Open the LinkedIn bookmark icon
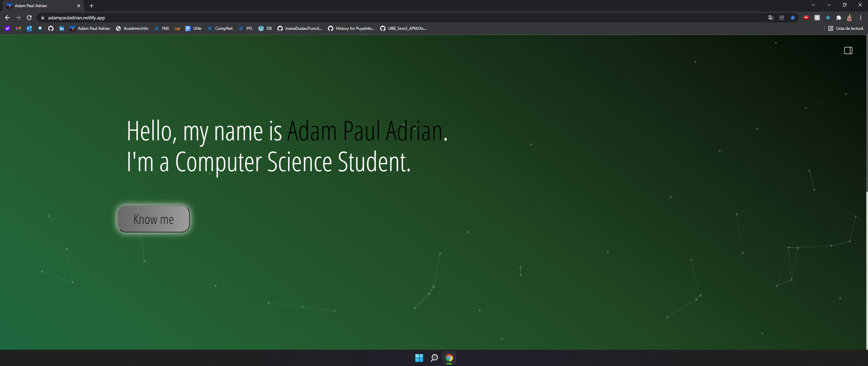The image size is (868, 366). (x=61, y=28)
